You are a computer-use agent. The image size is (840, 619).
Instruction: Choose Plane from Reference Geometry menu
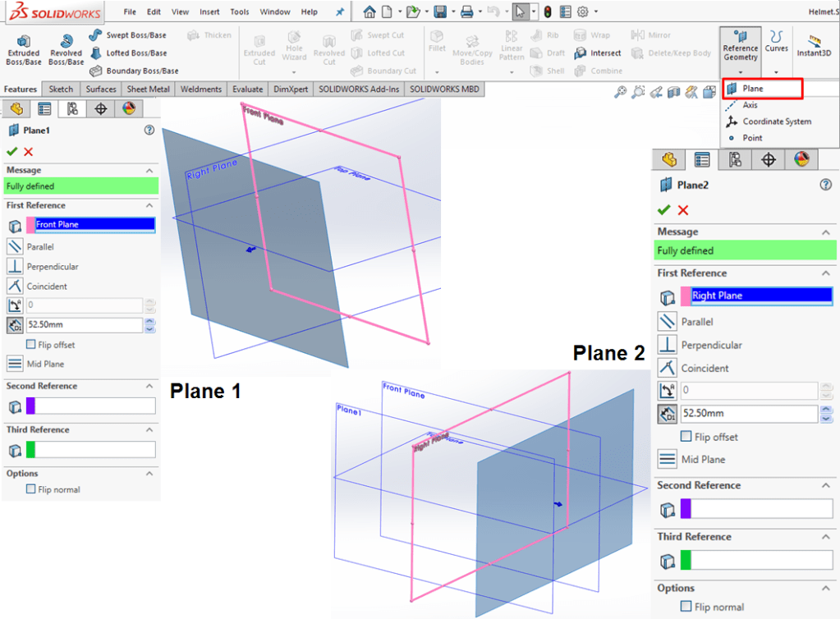(x=752, y=88)
